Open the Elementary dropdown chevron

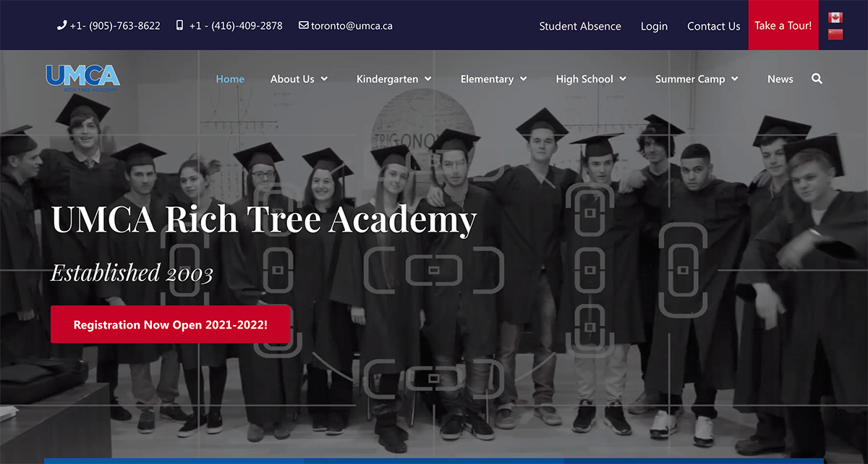tap(523, 79)
